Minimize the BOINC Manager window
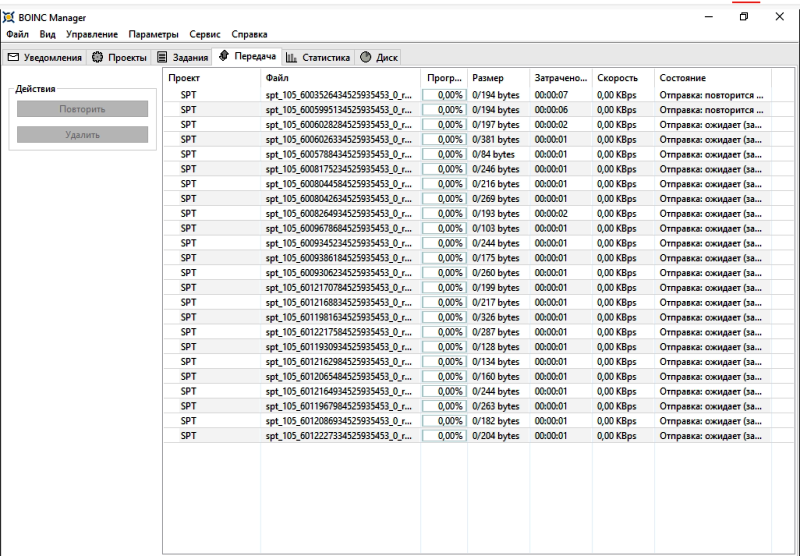 [709, 17]
